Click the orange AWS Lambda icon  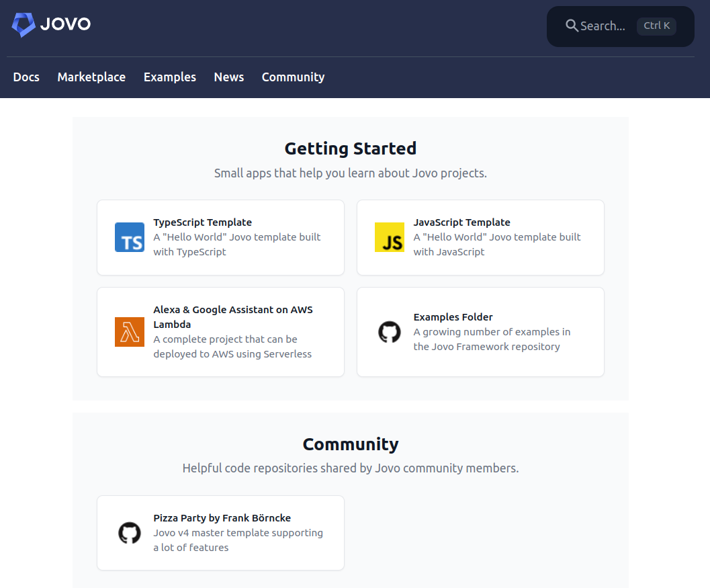click(x=130, y=332)
